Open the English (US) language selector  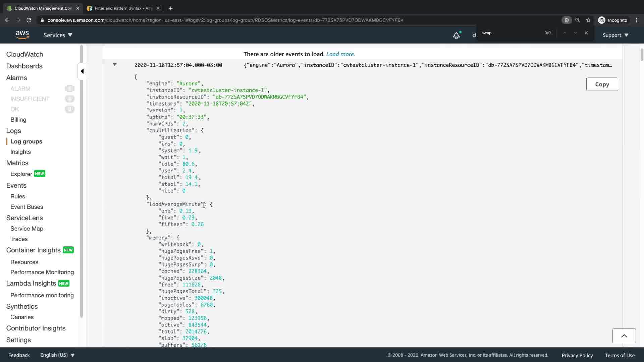(x=57, y=355)
